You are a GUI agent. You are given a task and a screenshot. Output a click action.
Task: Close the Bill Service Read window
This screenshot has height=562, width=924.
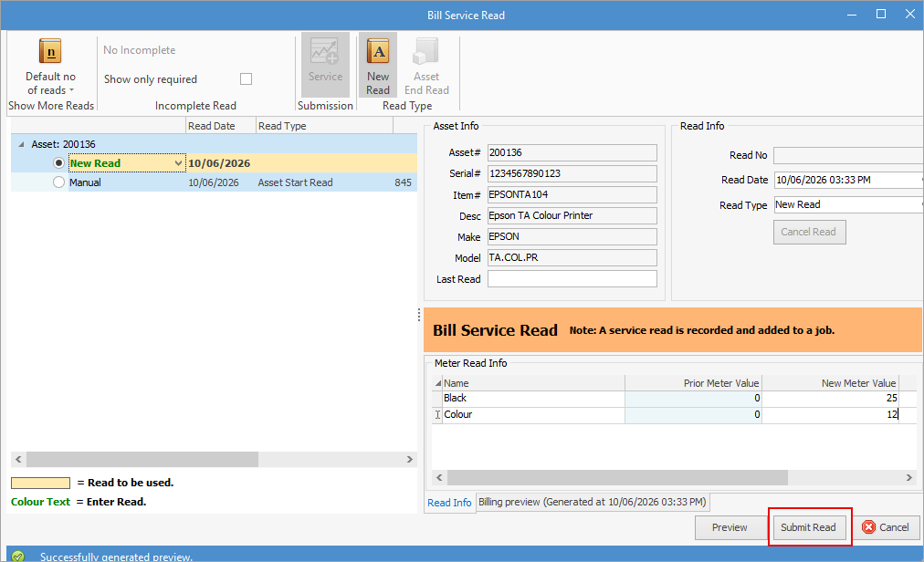point(910,14)
